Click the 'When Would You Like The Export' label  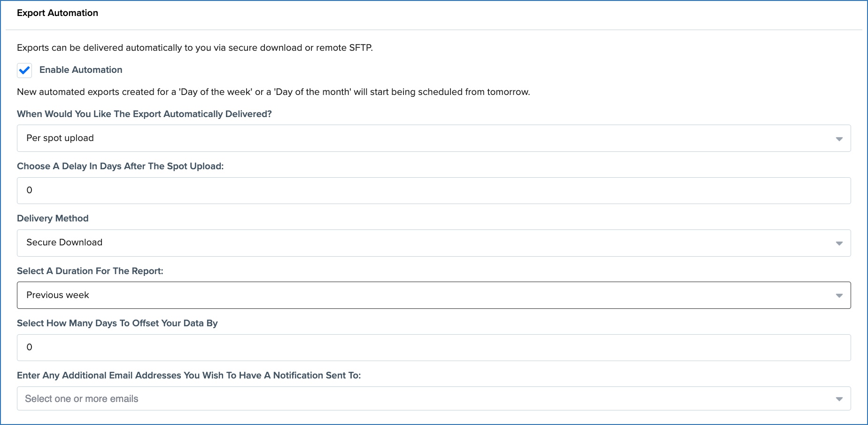coord(144,114)
